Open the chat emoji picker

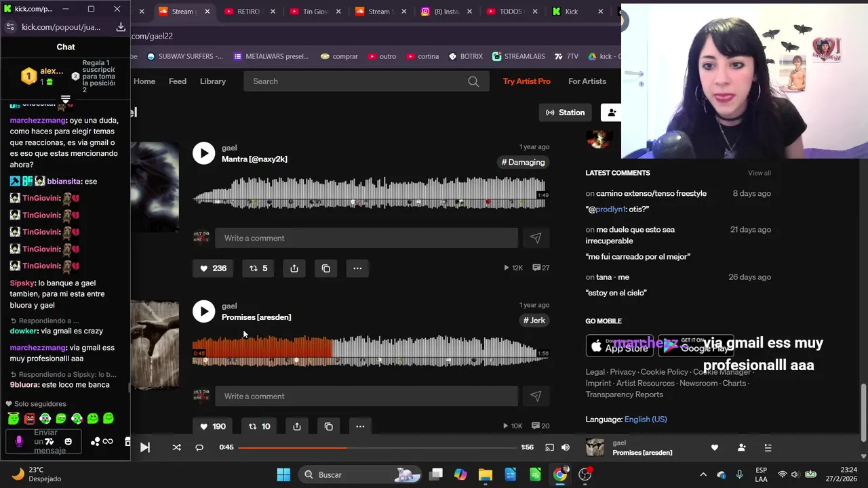tap(68, 441)
